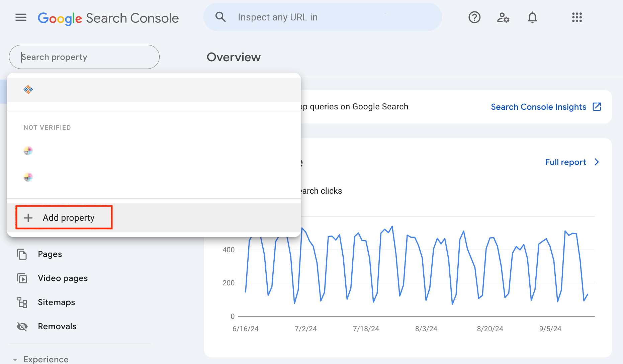This screenshot has height=364, width=623.
Task: Expand or collapse the Experience section
Action: [x=15, y=360]
